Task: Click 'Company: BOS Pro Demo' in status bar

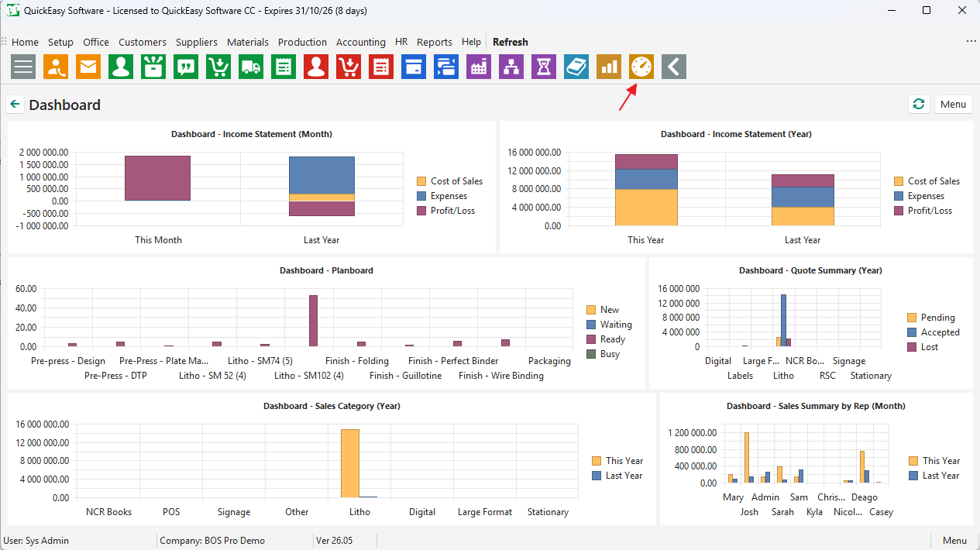Action: coord(211,540)
